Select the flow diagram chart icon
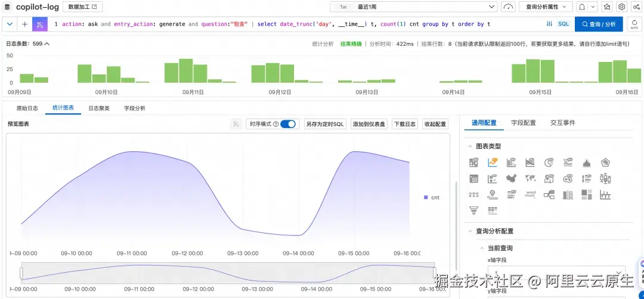 click(x=549, y=194)
